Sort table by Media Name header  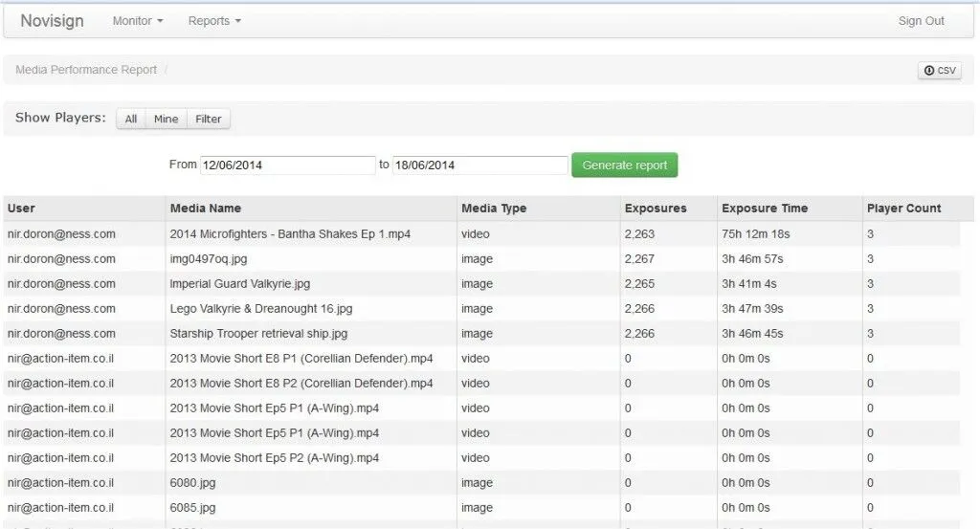[206, 209]
